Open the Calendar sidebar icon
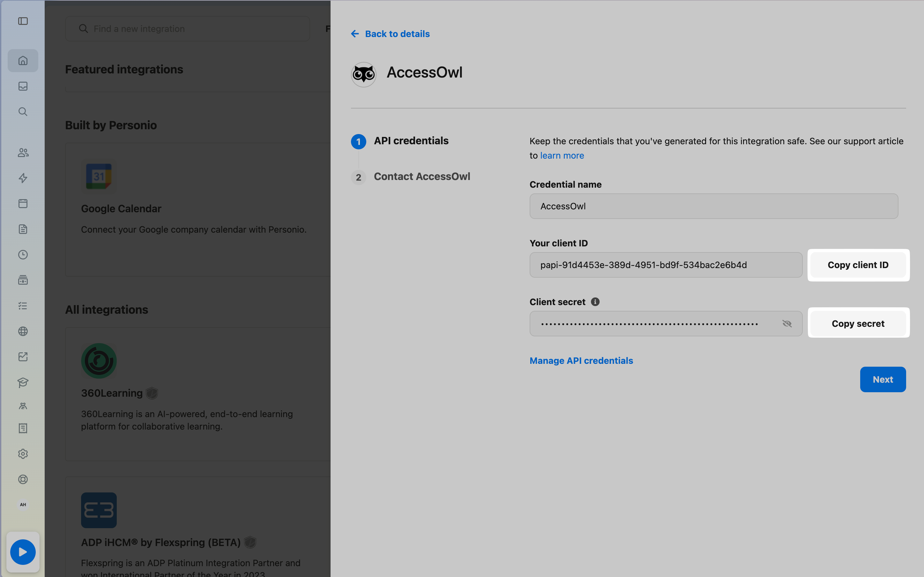Viewport: 924px width, 577px height. click(23, 203)
